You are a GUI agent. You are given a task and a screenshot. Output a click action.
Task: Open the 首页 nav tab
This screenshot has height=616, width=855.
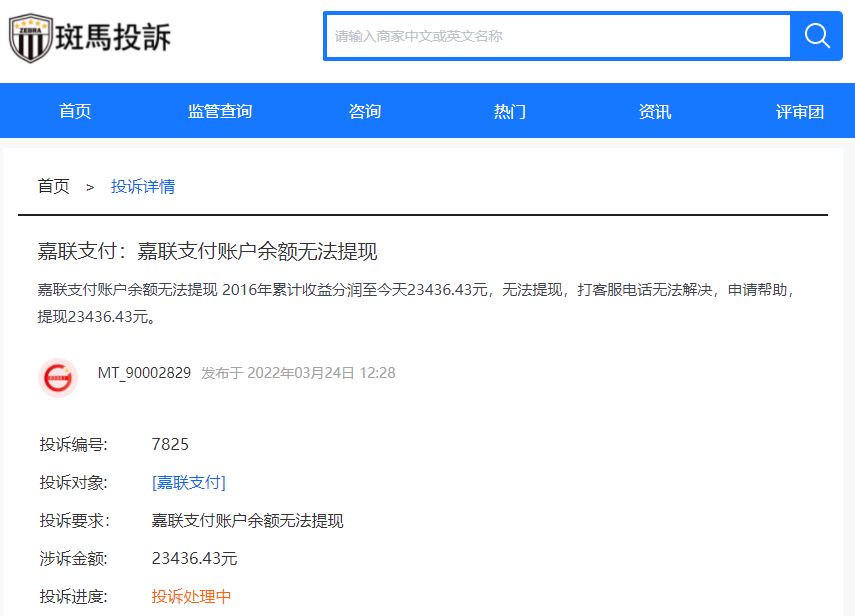[x=75, y=111]
